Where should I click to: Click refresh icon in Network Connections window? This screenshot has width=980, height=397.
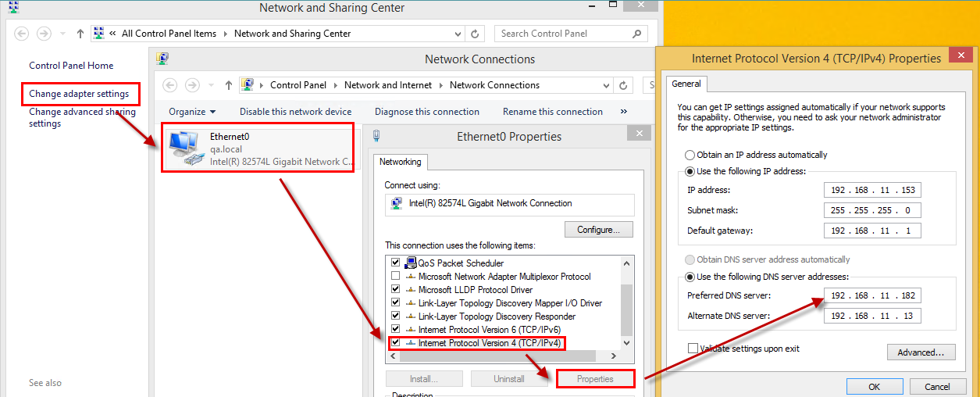(x=623, y=85)
